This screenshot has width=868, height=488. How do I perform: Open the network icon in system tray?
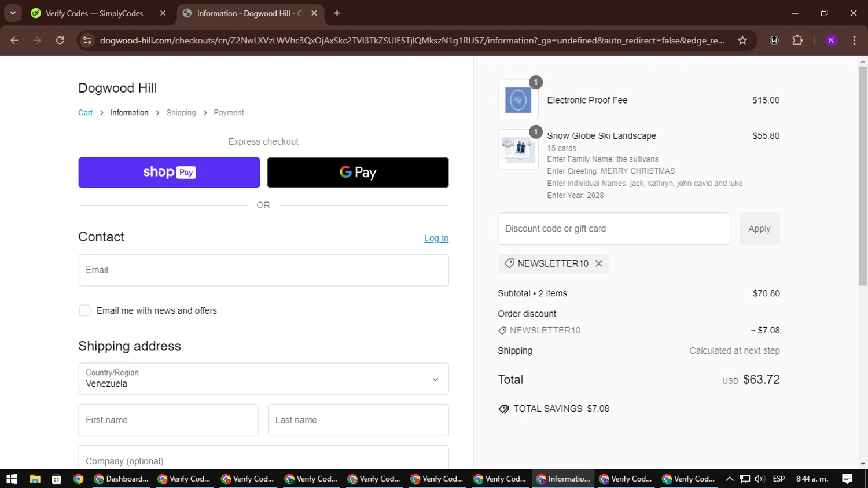pos(745,479)
